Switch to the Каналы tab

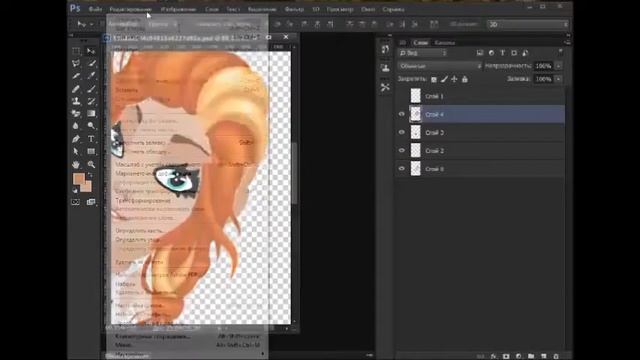[x=444, y=42]
